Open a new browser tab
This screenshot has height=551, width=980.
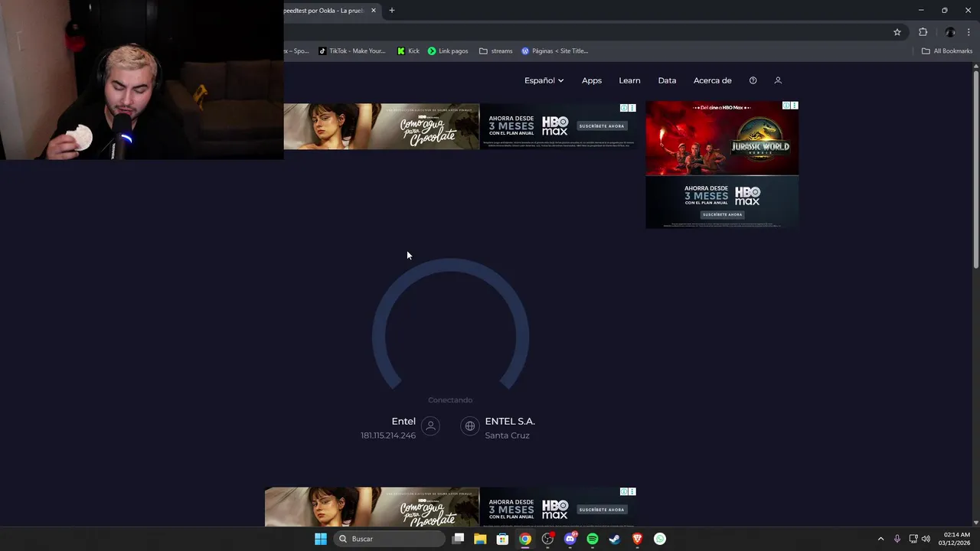[392, 10]
